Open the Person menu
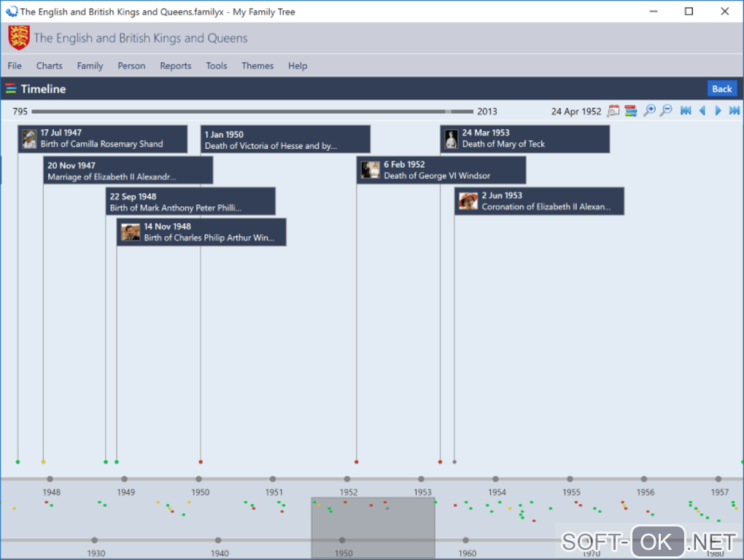Viewport: 744px width, 560px height. pyautogui.click(x=131, y=66)
